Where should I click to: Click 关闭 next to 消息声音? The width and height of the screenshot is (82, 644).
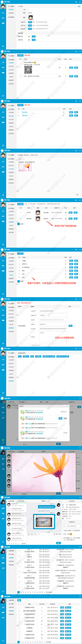(x=34, y=37)
